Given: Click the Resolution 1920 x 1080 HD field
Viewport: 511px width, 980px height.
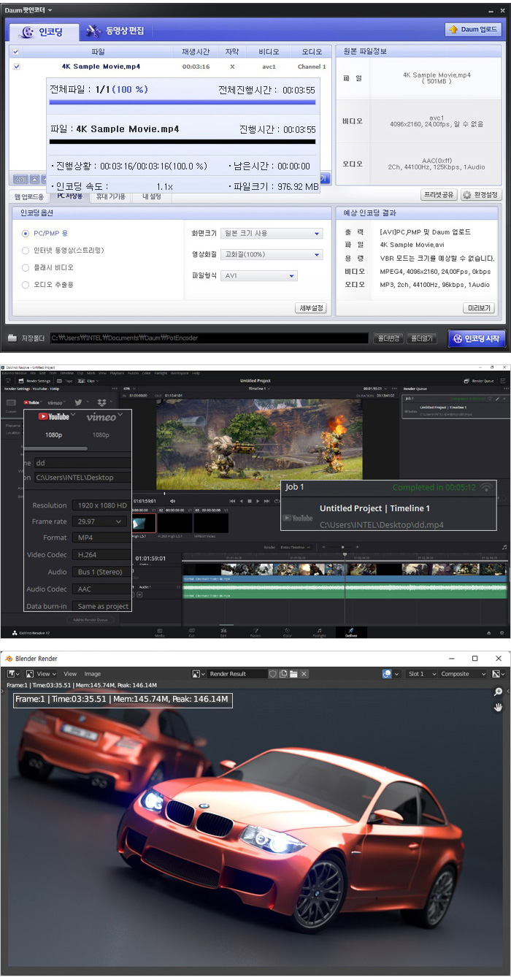Looking at the screenshot, I should [101, 505].
